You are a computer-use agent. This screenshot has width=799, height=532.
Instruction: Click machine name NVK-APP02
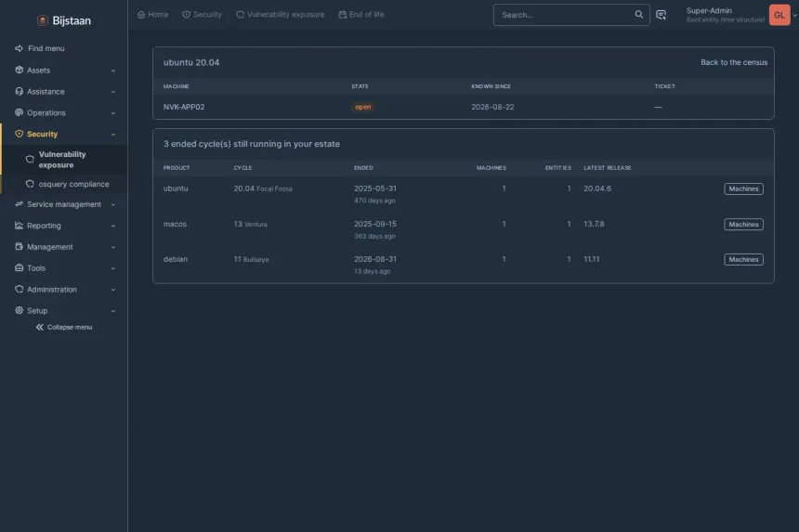(184, 107)
